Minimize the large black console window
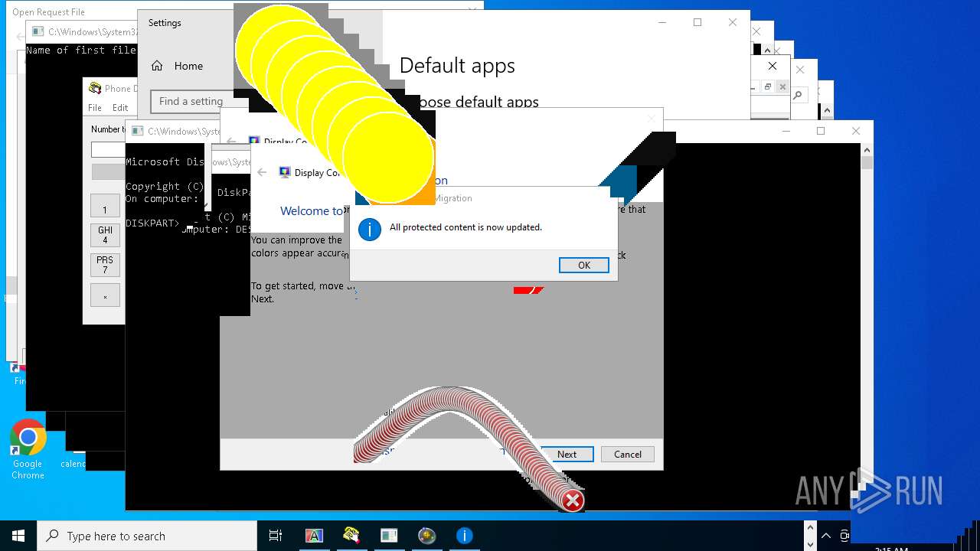The image size is (980, 551). pyautogui.click(x=786, y=131)
